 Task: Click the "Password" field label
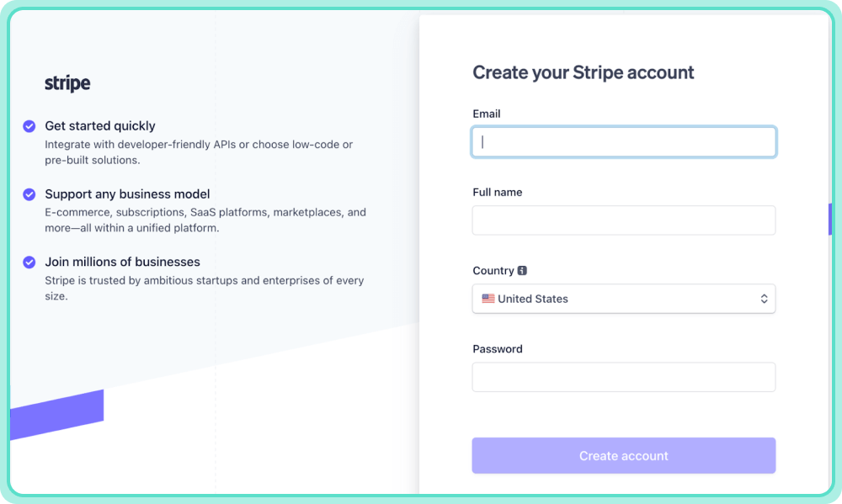(x=497, y=348)
